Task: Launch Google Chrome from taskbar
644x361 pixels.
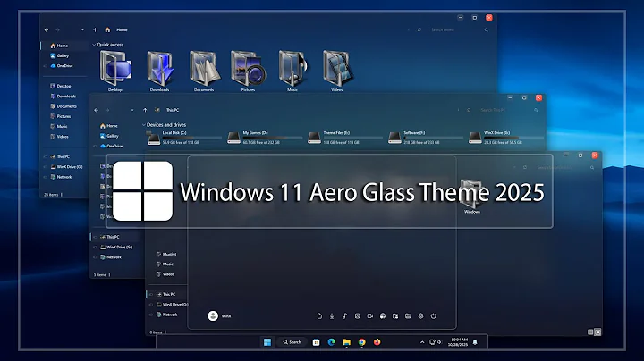Action: tap(362, 342)
